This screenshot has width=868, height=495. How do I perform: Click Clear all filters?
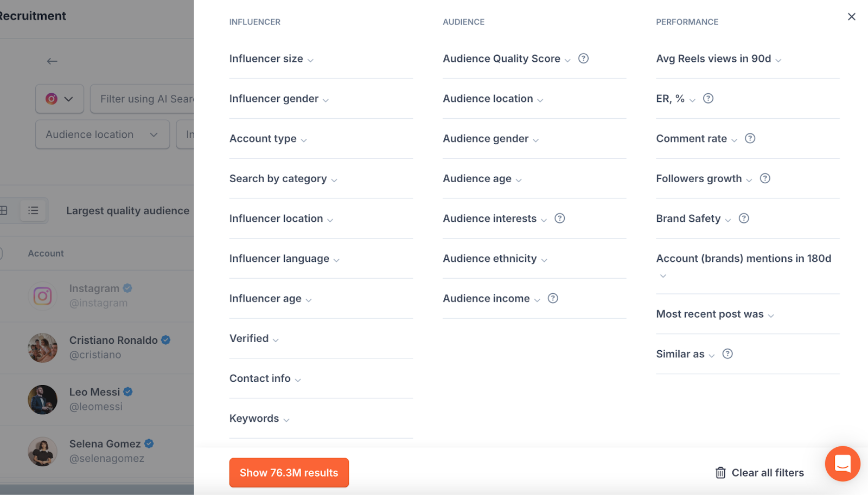point(768,472)
